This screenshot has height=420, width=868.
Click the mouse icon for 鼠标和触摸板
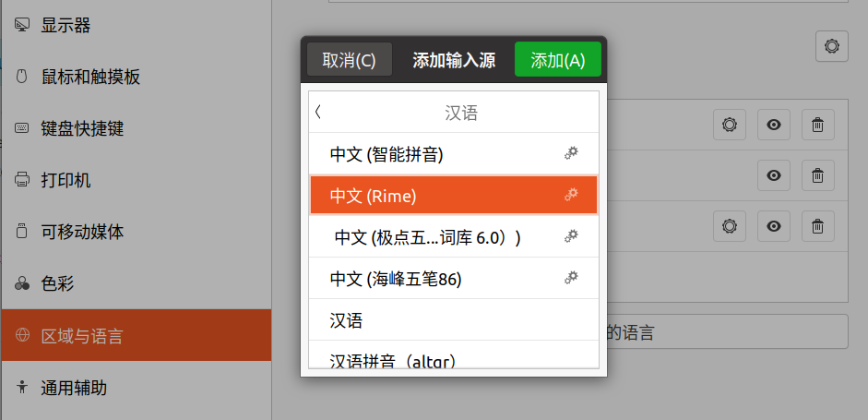21,77
